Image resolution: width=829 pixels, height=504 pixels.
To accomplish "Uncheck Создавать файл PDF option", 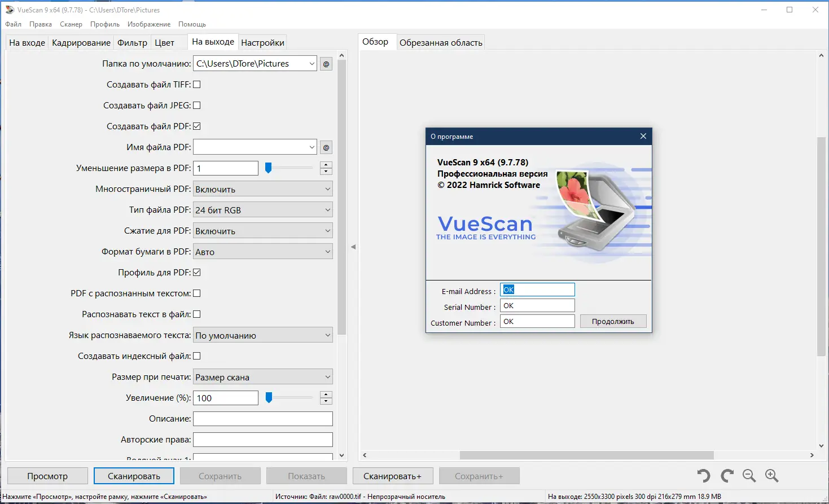I will (x=196, y=126).
